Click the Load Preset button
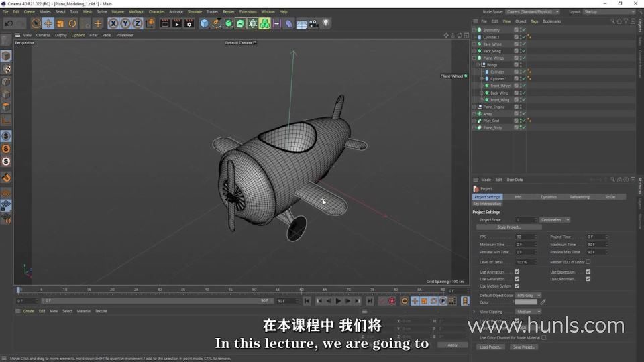This screenshot has width=644, height=362. pos(491,347)
